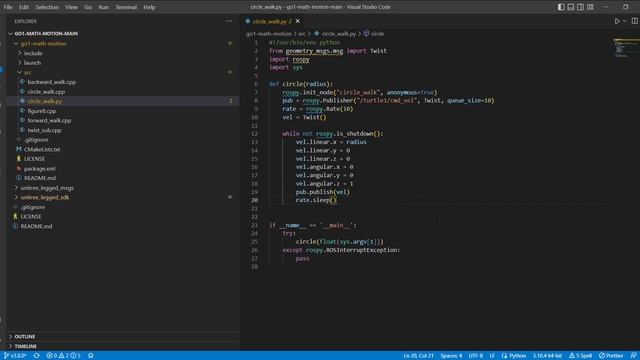Image resolution: width=640 pixels, height=360 pixels.
Task: Open CMakeLists.txt file
Action: [42, 149]
